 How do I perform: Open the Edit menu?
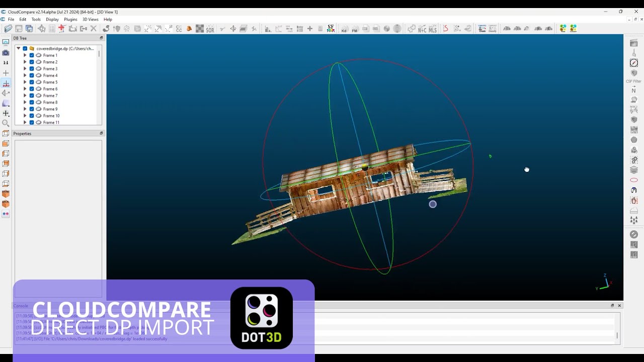click(23, 20)
